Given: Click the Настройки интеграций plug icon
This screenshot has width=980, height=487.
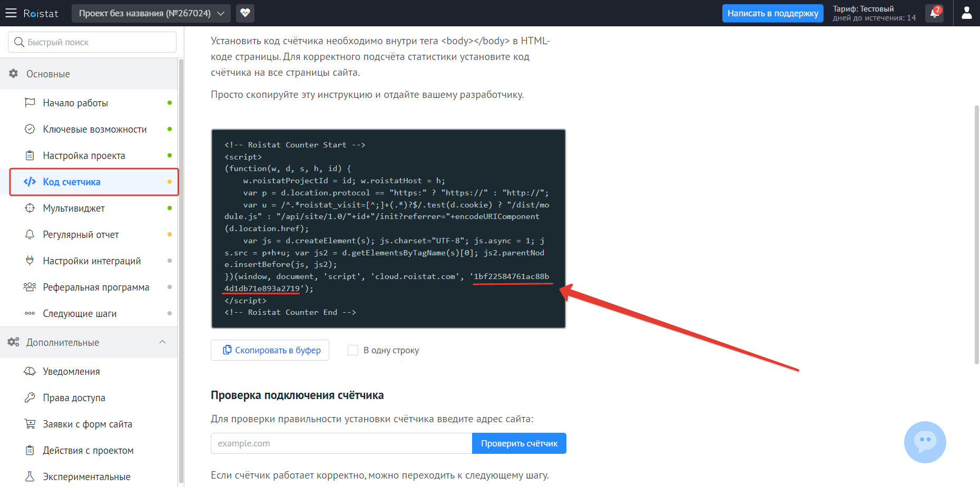Looking at the screenshot, I should 30,261.
